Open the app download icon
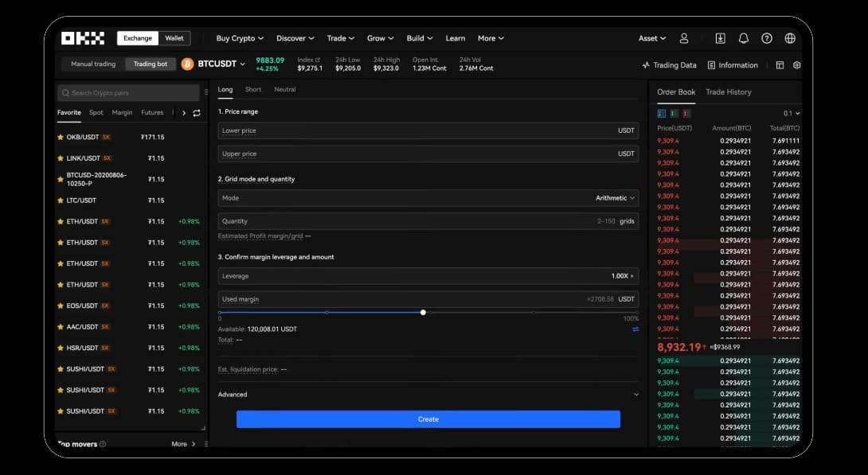Image resolution: width=868 pixels, height=475 pixels. [720, 37]
